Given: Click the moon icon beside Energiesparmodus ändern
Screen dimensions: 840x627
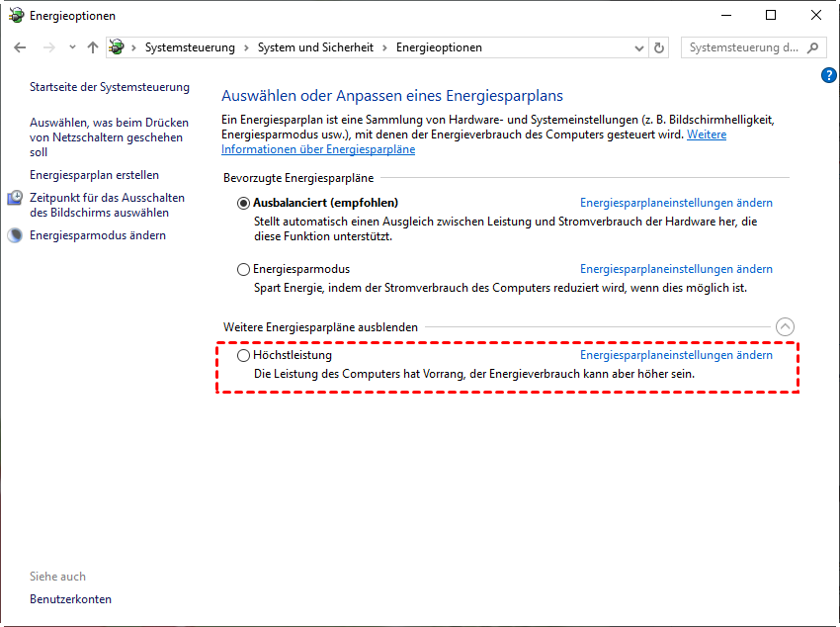Looking at the screenshot, I should click(x=15, y=235).
